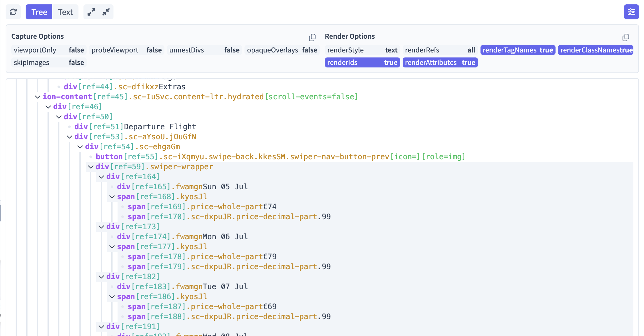
Task: Copy the Capture Options with copy icon
Action: pyautogui.click(x=312, y=37)
